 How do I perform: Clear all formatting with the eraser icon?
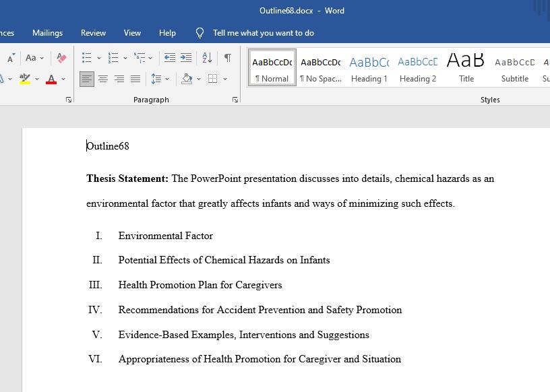pos(61,57)
